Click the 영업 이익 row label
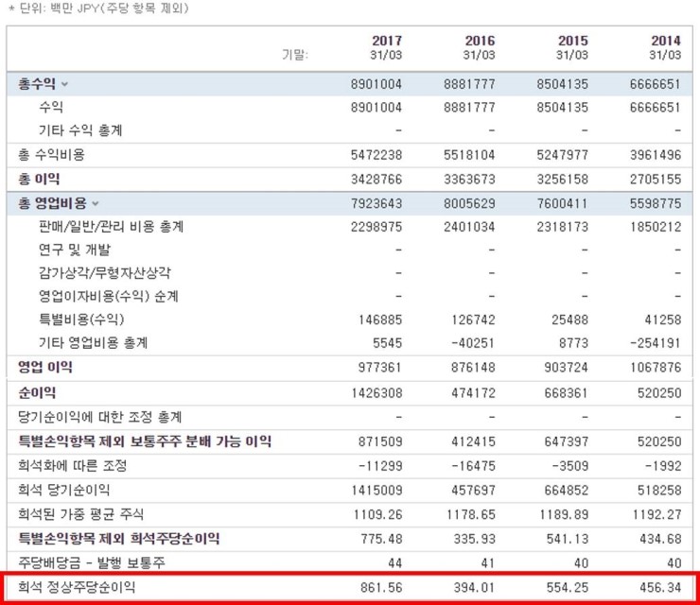The image size is (700, 605). point(45,367)
